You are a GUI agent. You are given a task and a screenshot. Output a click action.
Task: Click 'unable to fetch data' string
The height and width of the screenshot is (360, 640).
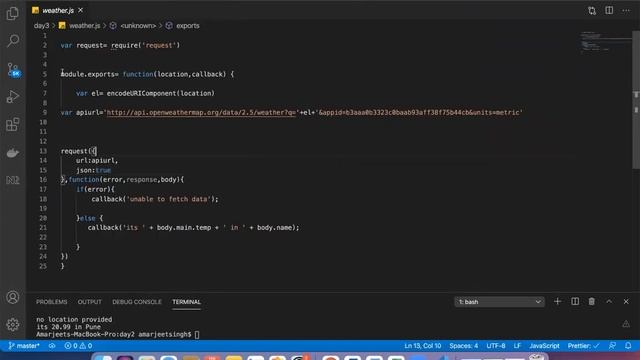169,199
